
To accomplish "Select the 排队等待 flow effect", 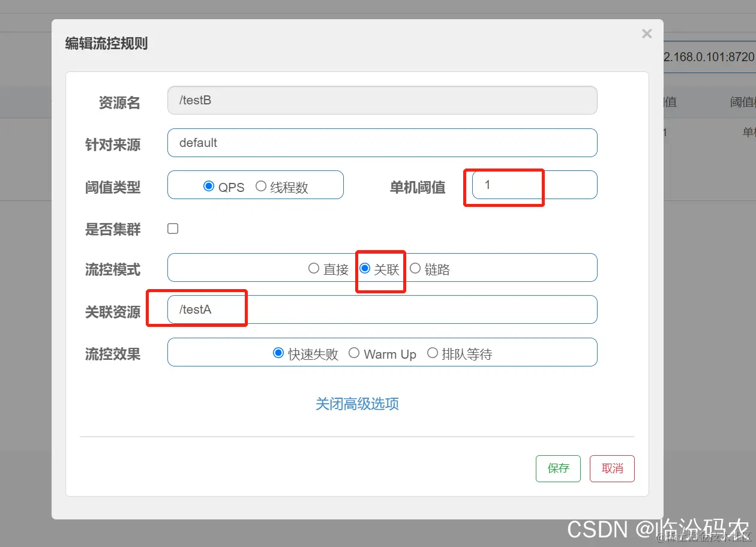I will click(x=433, y=353).
